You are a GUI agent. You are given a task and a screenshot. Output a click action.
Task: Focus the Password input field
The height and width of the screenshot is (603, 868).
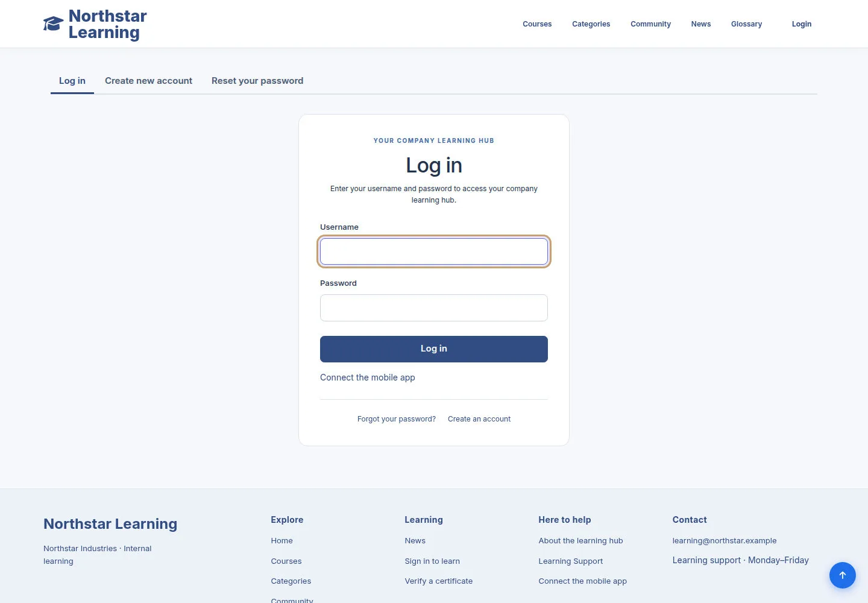click(434, 308)
